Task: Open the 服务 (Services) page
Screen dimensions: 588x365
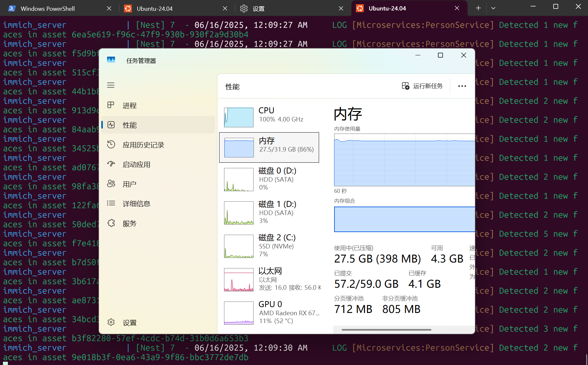Action: 158,223
